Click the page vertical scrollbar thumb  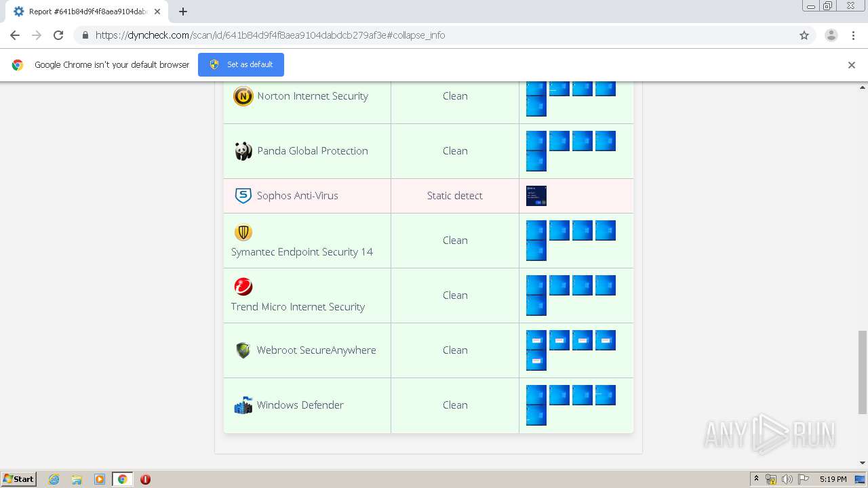tap(863, 371)
